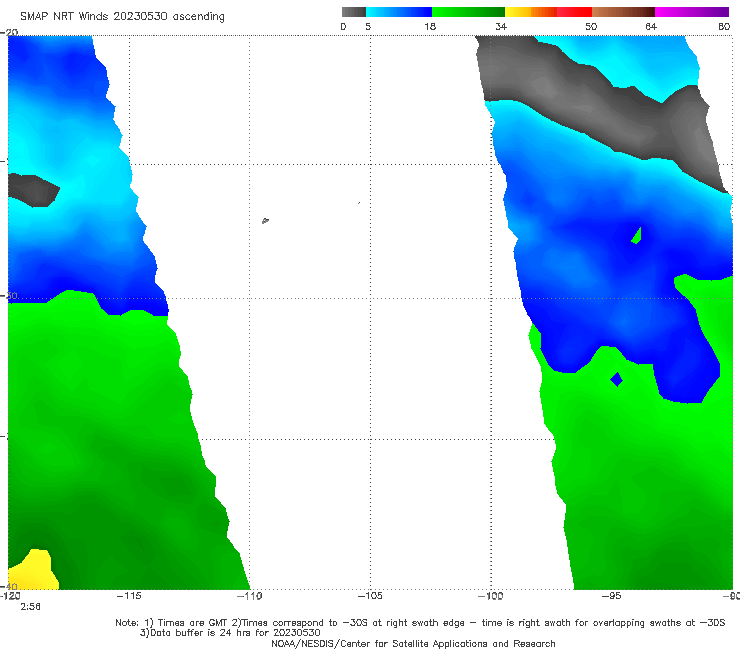Click the small gray low-wind patch in left swath

[x=33, y=190]
